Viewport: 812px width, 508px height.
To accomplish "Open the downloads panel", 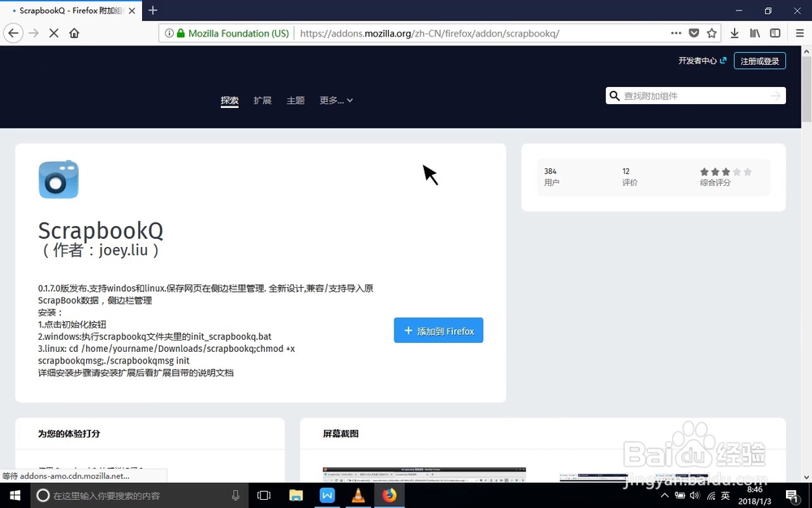I will 734,33.
